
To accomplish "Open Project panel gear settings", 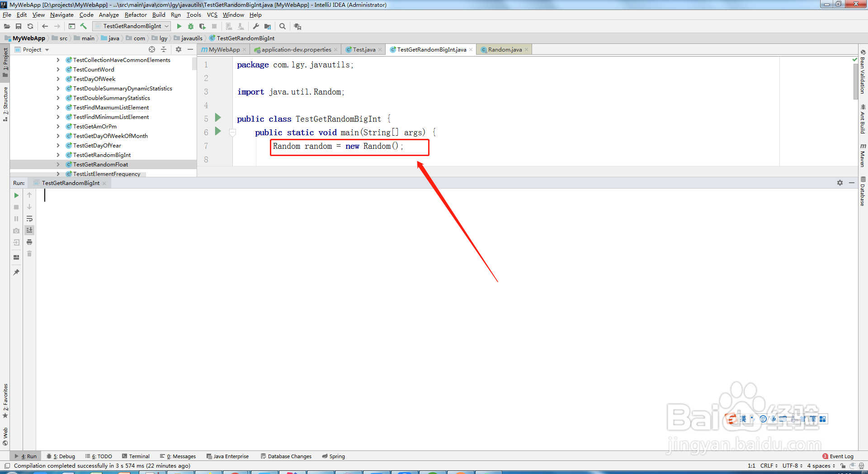I will point(179,49).
